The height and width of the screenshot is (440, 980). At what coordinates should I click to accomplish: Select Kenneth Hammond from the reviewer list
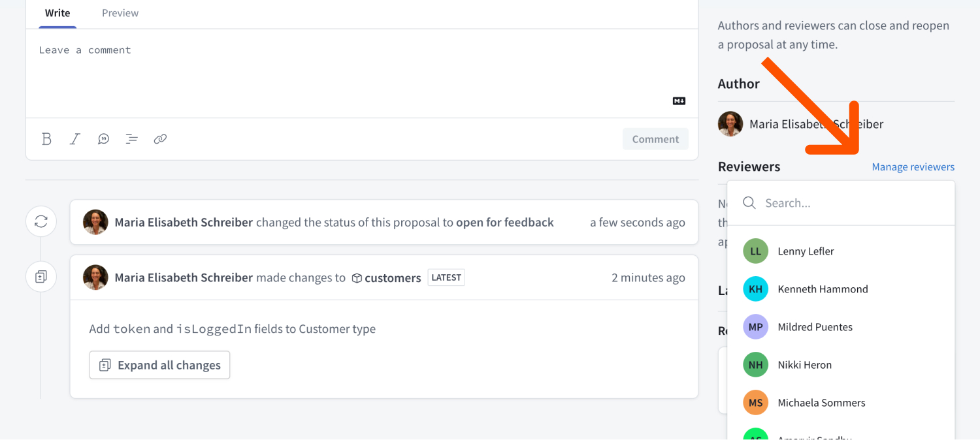[823, 289]
